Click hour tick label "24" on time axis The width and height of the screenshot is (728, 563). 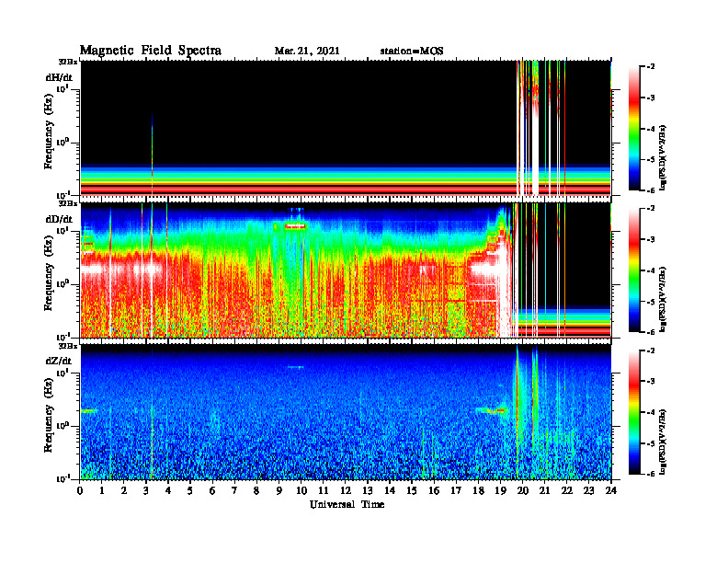coord(611,490)
